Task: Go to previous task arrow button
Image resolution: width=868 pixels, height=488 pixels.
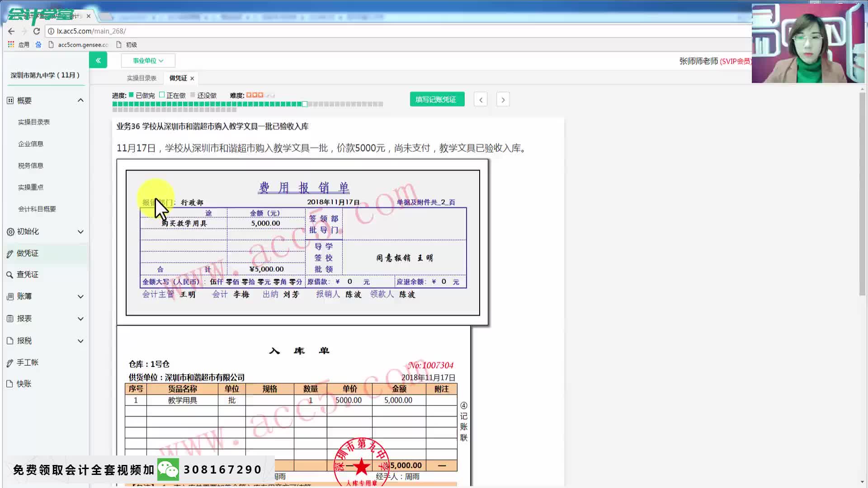Action: (481, 100)
